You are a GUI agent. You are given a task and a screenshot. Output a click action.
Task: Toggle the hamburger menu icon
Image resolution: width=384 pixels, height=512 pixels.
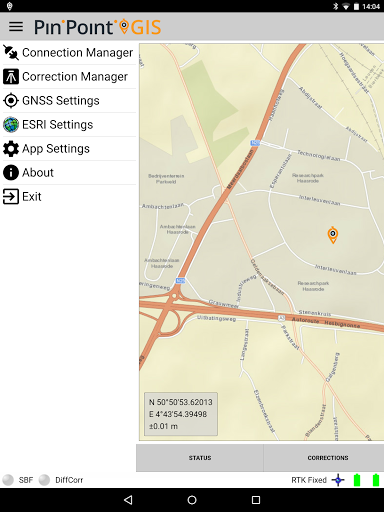click(x=16, y=27)
